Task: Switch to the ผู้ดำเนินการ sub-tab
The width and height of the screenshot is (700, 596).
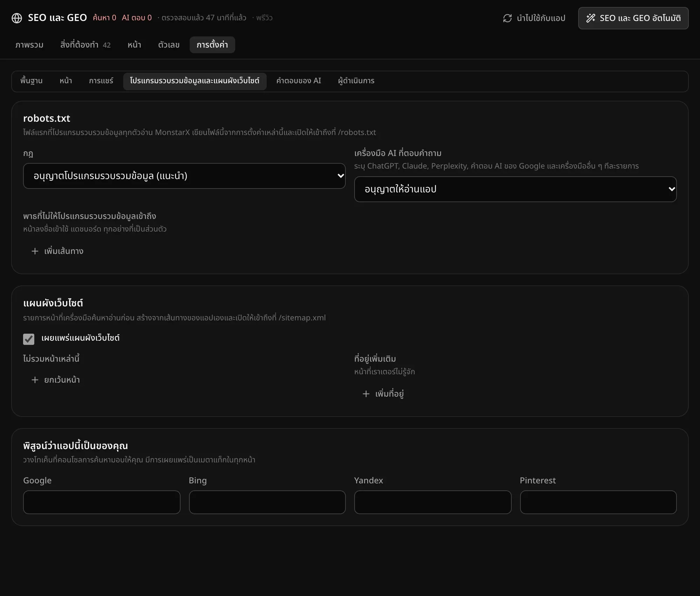Action: (356, 81)
